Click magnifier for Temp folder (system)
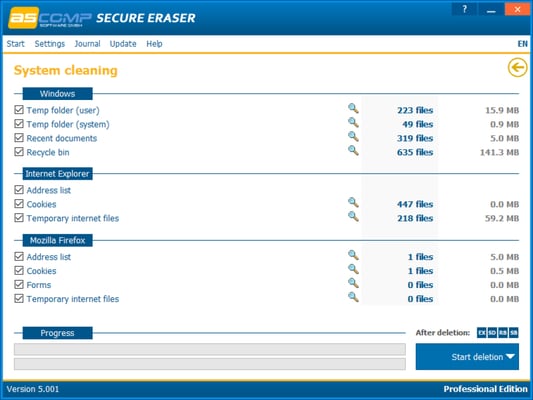The height and width of the screenshot is (400, 533). pyautogui.click(x=353, y=122)
